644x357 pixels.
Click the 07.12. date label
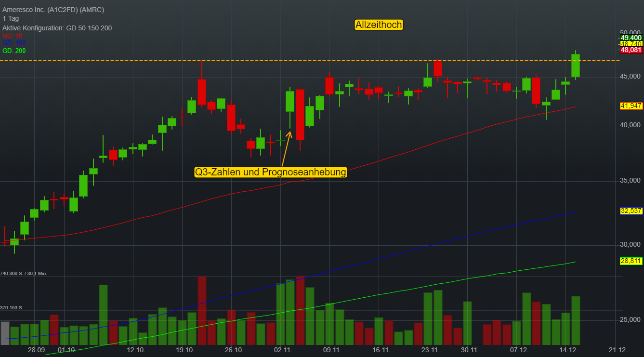tap(519, 350)
